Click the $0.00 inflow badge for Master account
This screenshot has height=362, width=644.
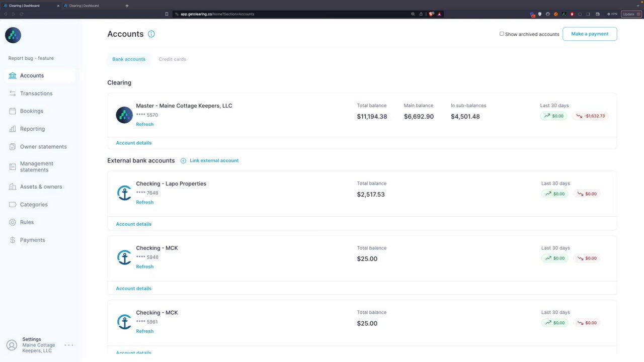point(553,116)
